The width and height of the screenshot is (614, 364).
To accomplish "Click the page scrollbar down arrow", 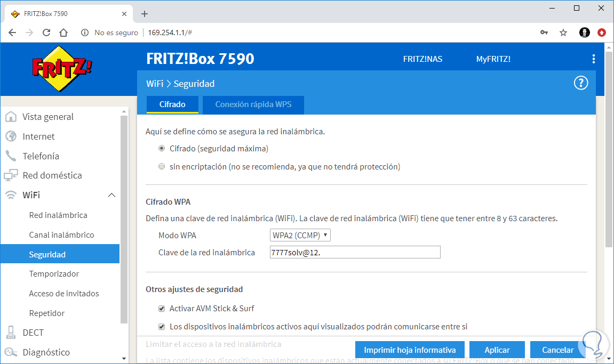I will point(609,358).
